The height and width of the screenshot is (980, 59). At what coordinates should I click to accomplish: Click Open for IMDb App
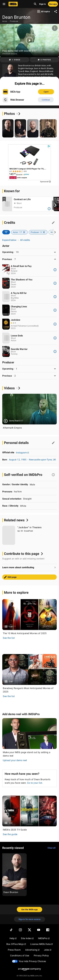(x=46, y=92)
